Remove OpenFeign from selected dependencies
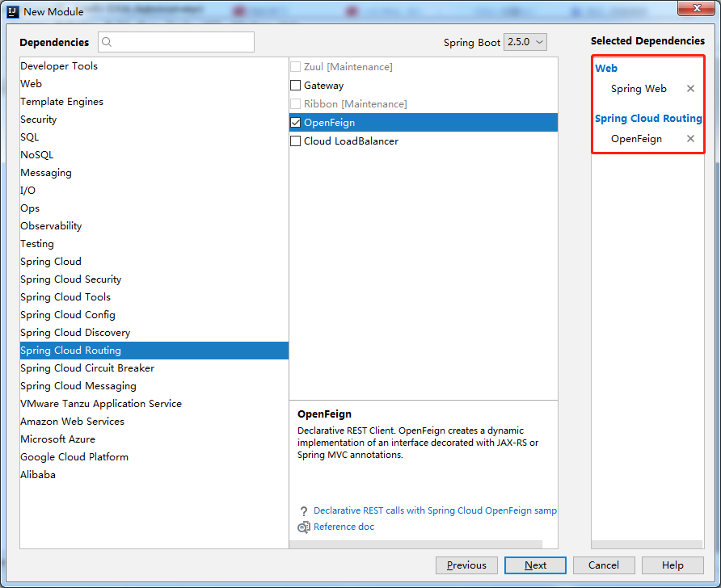The width and height of the screenshot is (721, 588). (690, 139)
